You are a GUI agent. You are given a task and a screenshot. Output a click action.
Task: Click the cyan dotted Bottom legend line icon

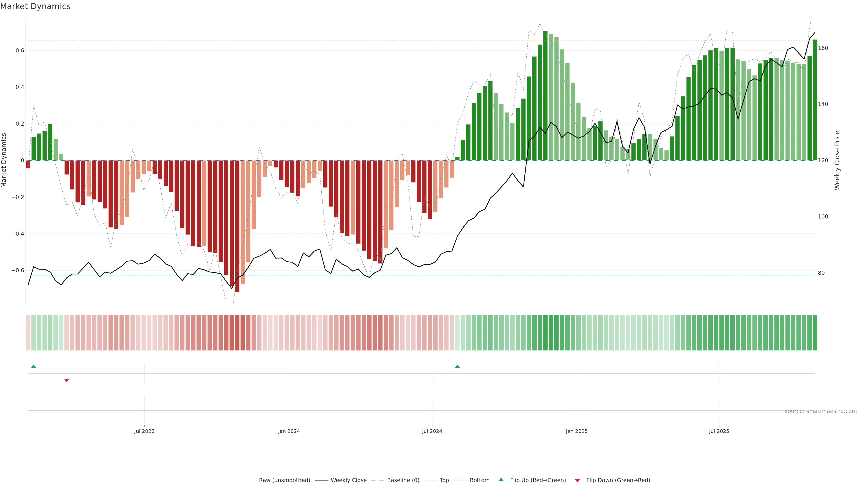click(x=460, y=480)
